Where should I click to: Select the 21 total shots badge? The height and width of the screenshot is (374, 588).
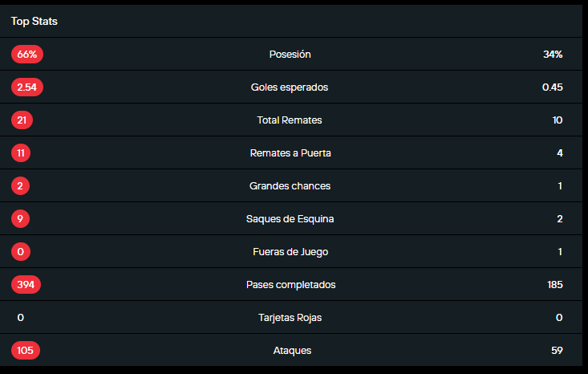(22, 120)
